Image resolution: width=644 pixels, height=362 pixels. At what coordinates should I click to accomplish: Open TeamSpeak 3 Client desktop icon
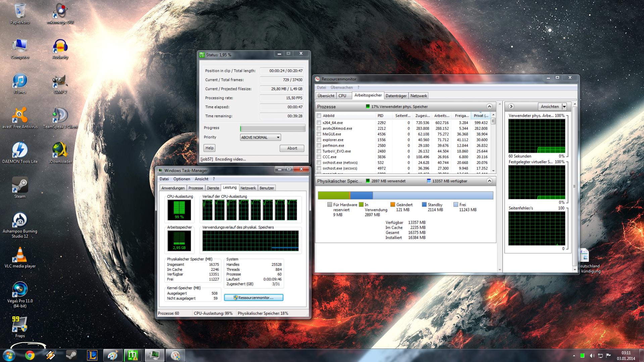[x=60, y=118]
